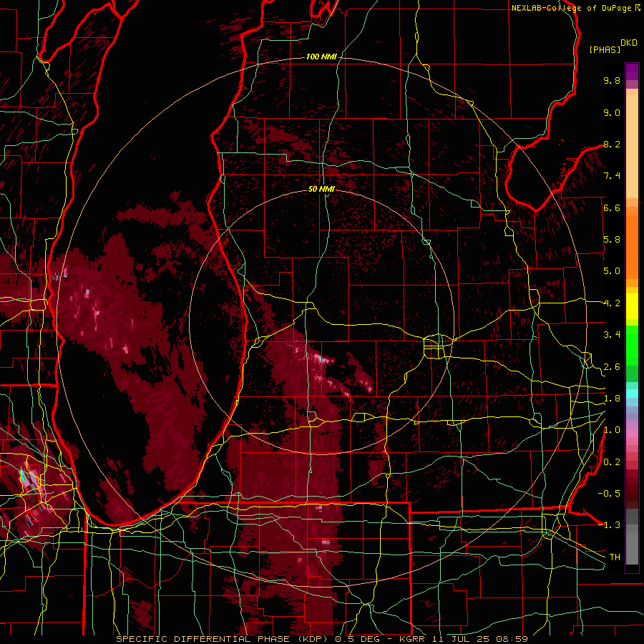This screenshot has height=644, width=644.
Task: Click the 1.8 scale value
Action: (x=612, y=399)
